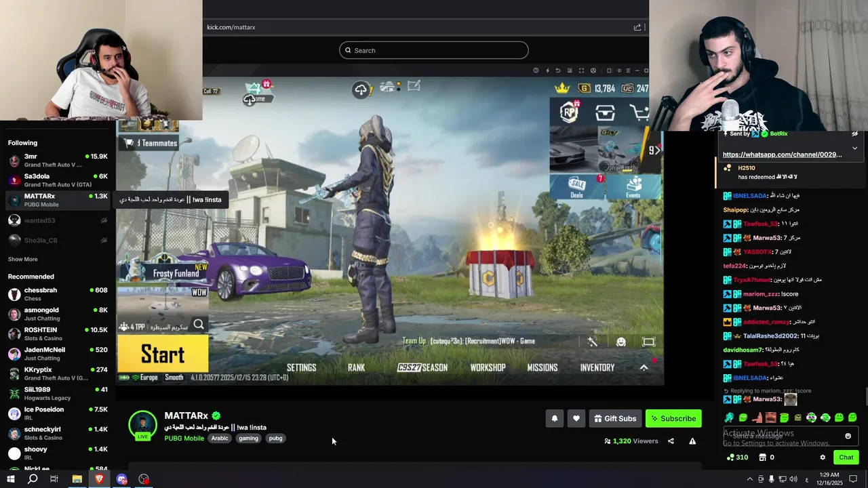Image resolution: width=868 pixels, height=488 pixels.
Task: Open in-game INVENTORY menu
Action: coord(597,367)
